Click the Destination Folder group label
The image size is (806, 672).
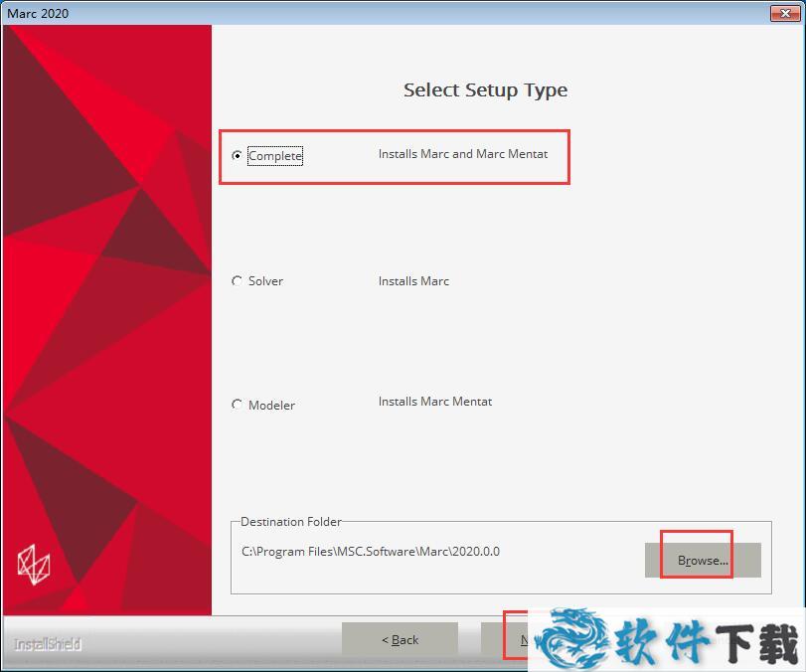(290, 522)
